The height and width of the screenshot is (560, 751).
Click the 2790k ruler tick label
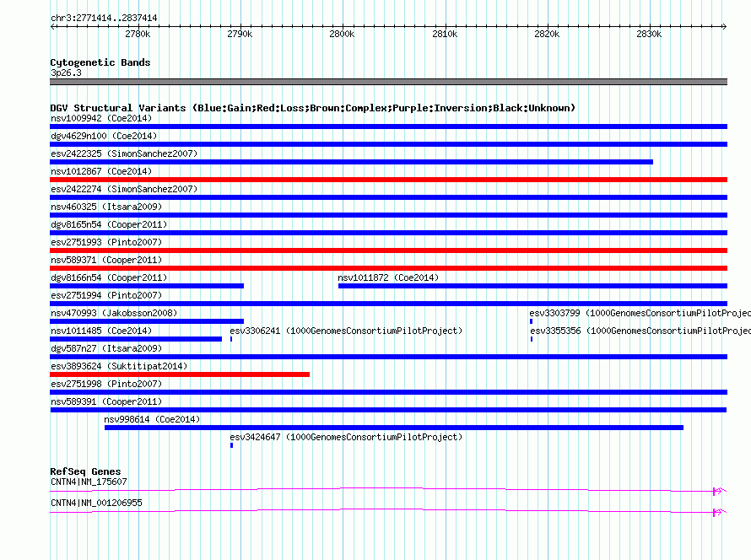pos(240,34)
